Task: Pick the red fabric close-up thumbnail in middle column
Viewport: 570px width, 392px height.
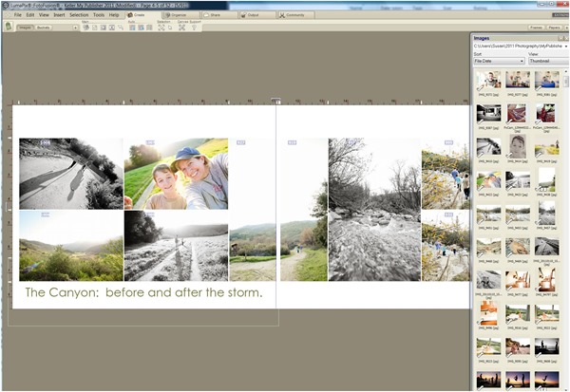Action: point(517,113)
